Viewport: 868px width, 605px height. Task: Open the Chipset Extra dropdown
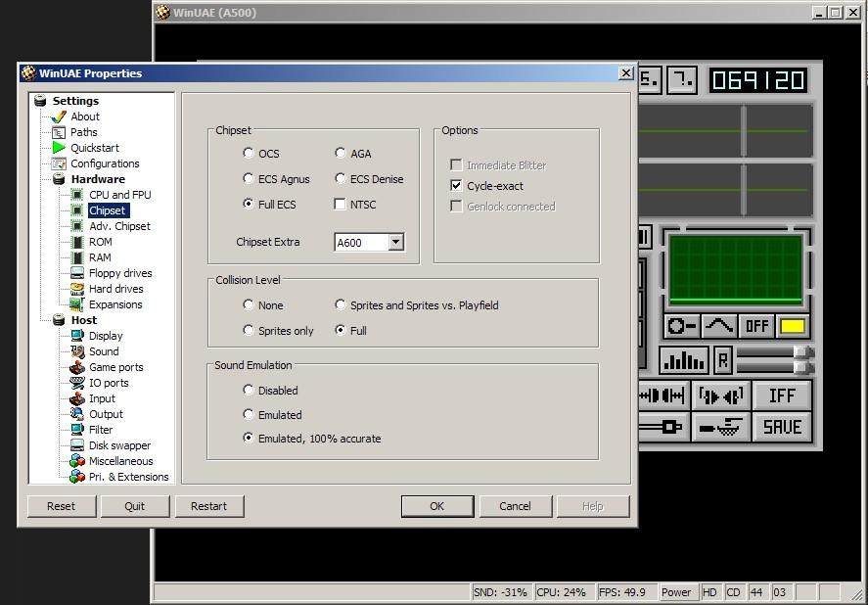pos(395,243)
